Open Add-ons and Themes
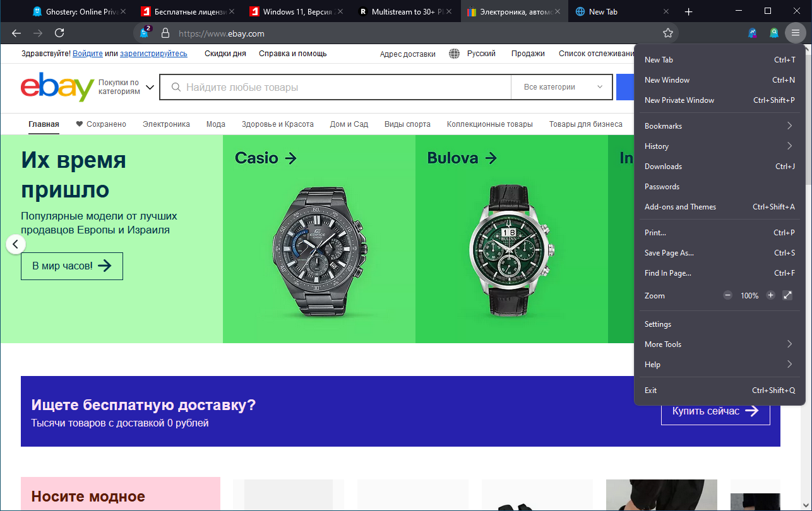812x511 pixels. 720,207
